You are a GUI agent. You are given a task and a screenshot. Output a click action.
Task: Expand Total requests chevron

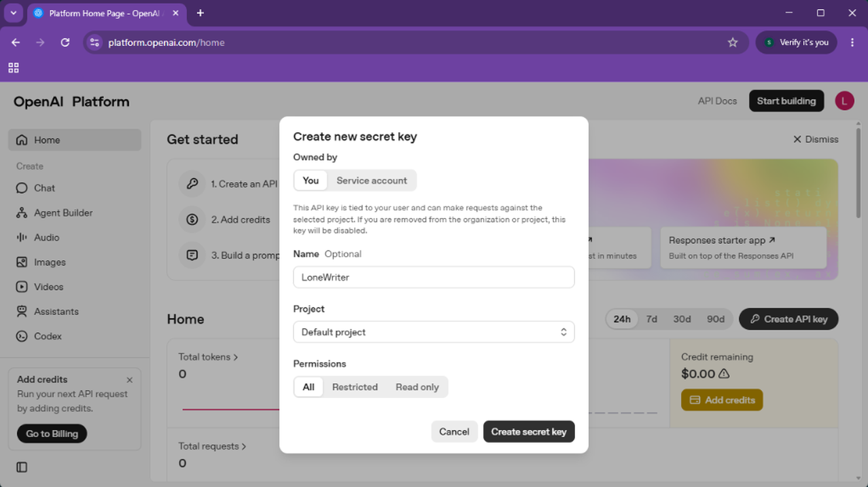244,447
